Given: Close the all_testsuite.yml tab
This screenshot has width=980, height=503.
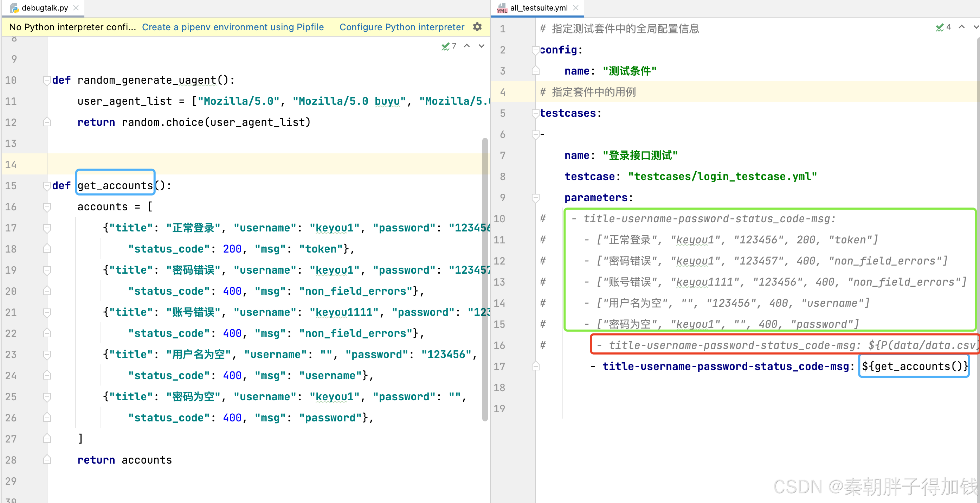Looking at the screenshot, I should click(576, 8).
